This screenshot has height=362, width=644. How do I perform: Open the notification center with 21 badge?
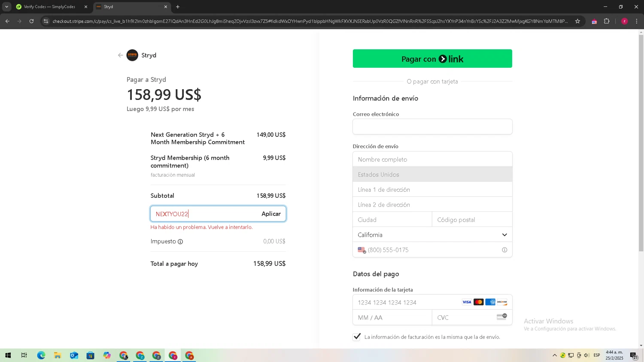tap(634, 355)
